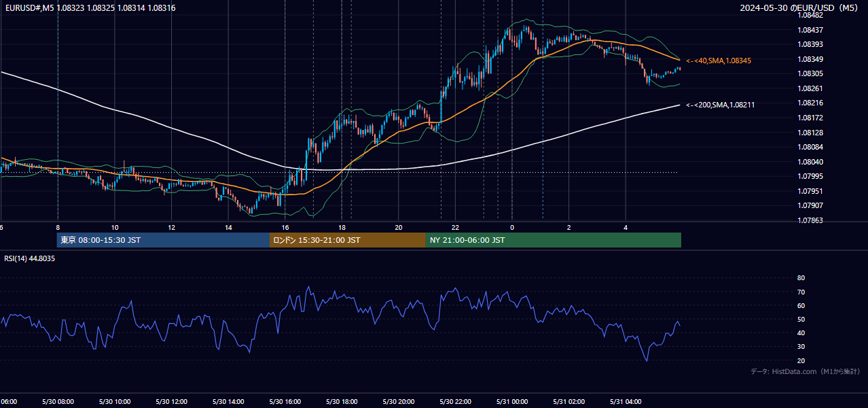Click price axis label 1.08261
This screenshot has width=868, height=408.
pyautogui.click(x=810, y=88)
